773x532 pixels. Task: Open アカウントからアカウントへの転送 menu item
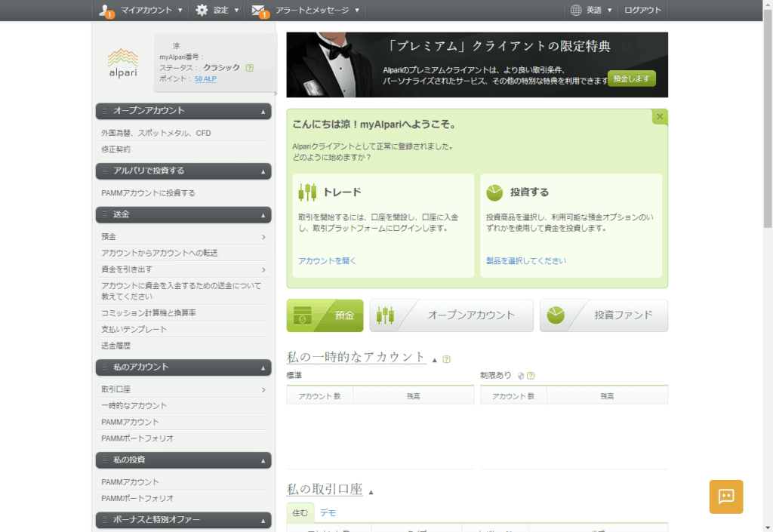tap(160, 254)
